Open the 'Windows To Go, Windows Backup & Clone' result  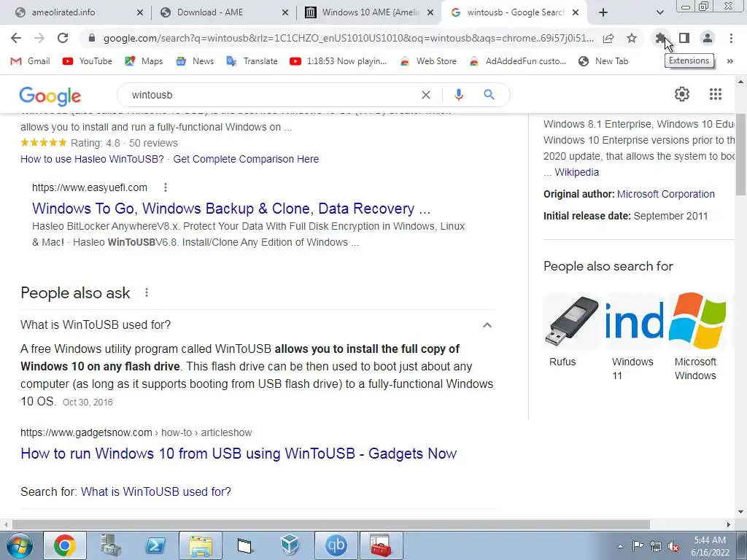click(x=231, y=209)
